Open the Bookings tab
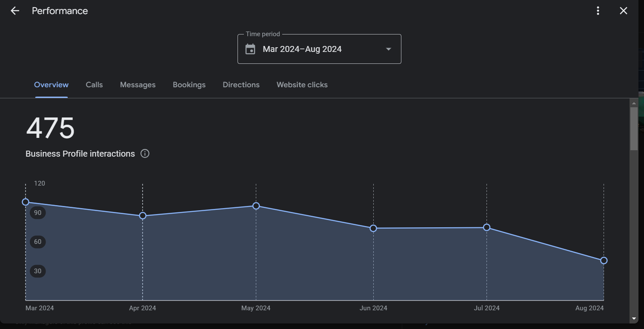This screenshot has height=329, width=644. coord(189,85)
